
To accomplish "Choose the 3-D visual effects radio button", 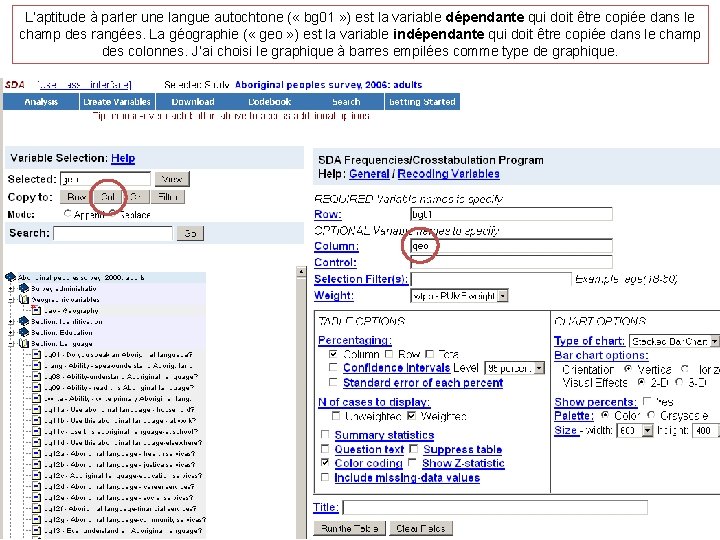I will (679, 382).
